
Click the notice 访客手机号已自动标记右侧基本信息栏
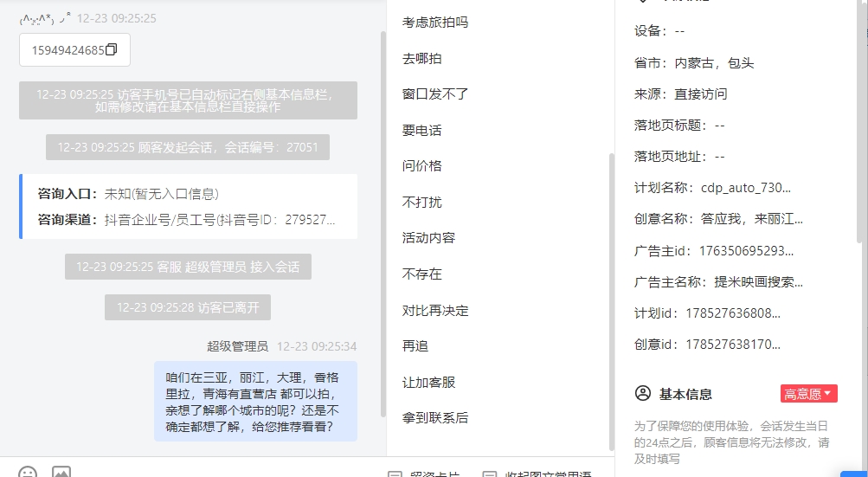[188, 100]
